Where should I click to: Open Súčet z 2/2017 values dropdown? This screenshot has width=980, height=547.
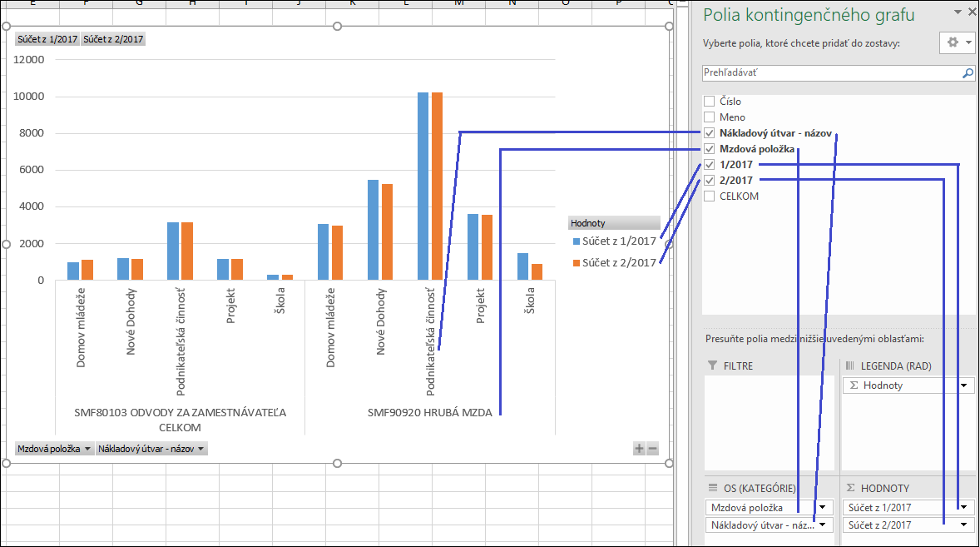pos(963,525)
